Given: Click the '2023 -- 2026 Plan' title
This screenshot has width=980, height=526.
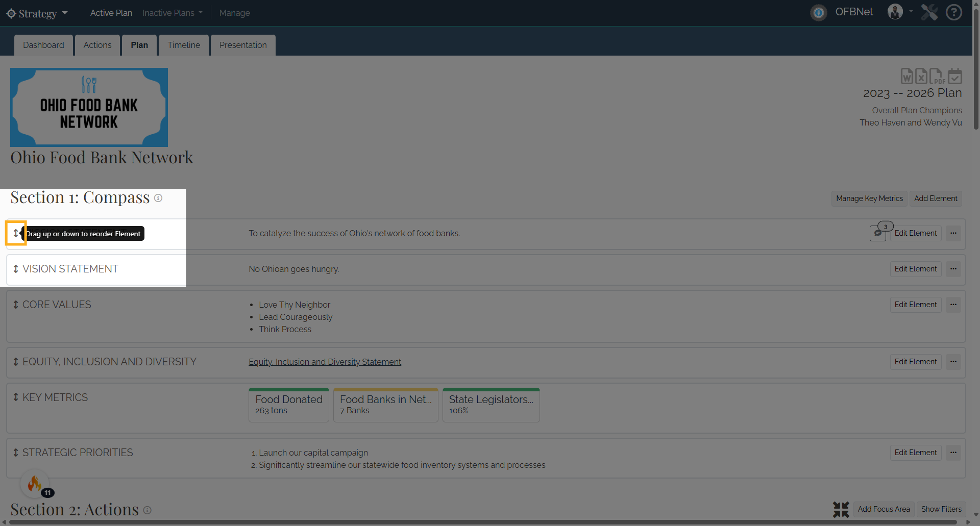Looking at the screenshot, I should (913, 93).
